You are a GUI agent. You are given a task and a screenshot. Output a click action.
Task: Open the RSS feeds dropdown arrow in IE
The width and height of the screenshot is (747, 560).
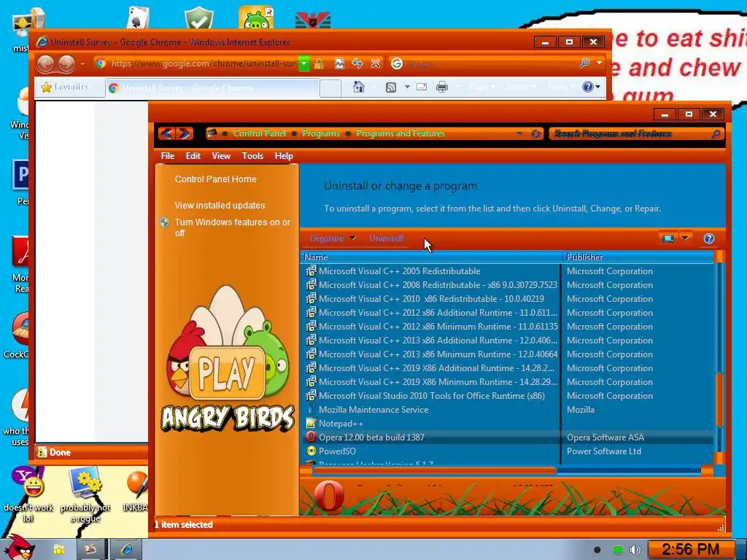tap(407, 87)
